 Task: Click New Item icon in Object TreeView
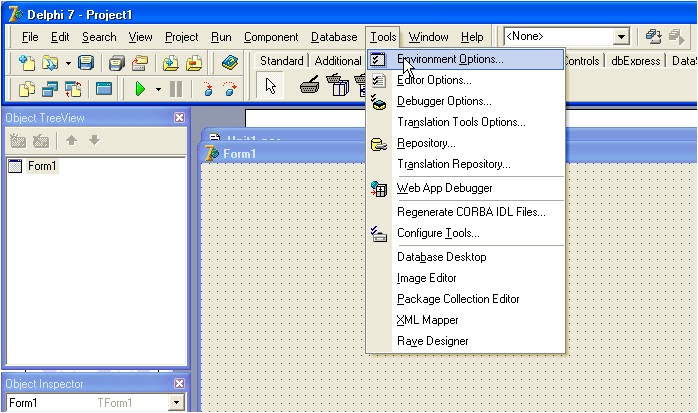(18, 141)
